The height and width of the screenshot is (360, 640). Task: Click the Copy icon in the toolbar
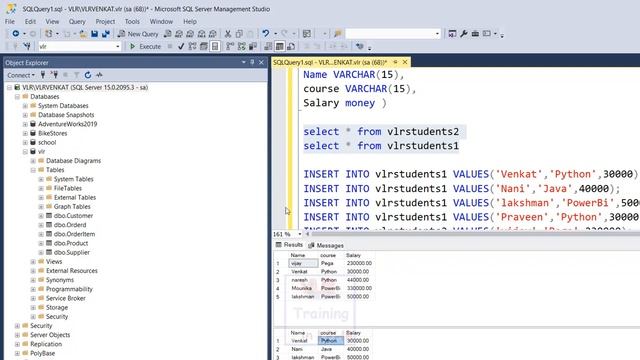239,34
